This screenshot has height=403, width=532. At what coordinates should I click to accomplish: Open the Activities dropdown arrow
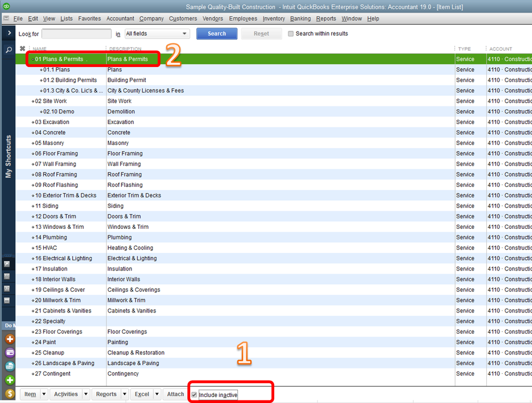pyautogui.click(x=86, y=394)
